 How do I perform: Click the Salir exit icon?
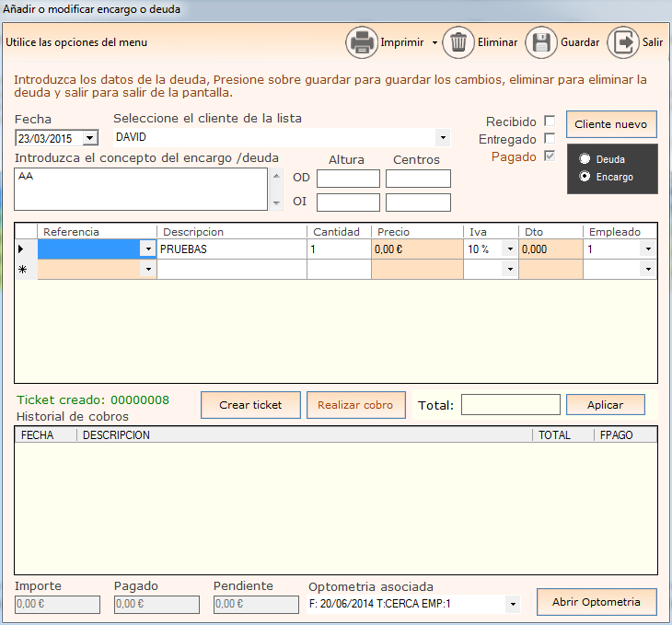tap(623, 42)
